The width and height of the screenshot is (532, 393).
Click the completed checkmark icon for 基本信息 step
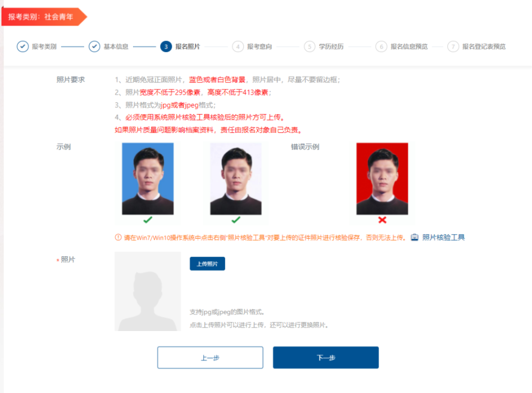pos(95,46)
